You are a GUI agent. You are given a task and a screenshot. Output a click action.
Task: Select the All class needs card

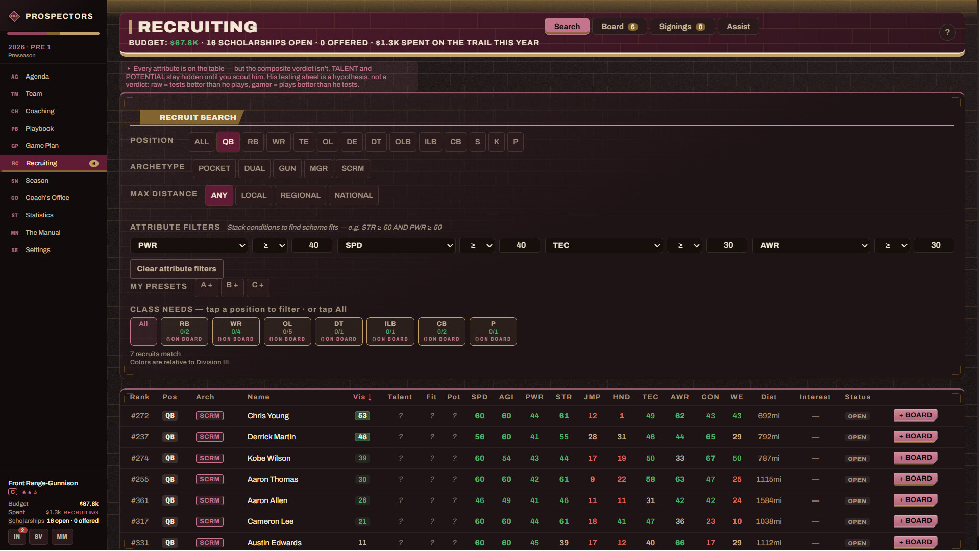(x=143, y=332)
